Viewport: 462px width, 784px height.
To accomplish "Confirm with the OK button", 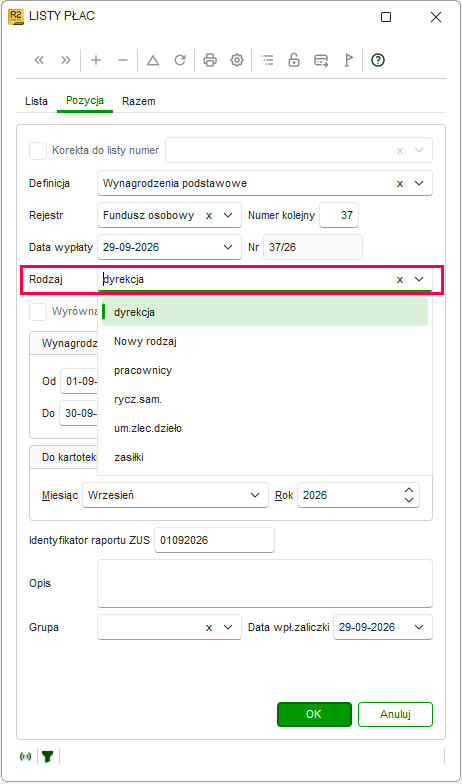I will tap(314, 714).
